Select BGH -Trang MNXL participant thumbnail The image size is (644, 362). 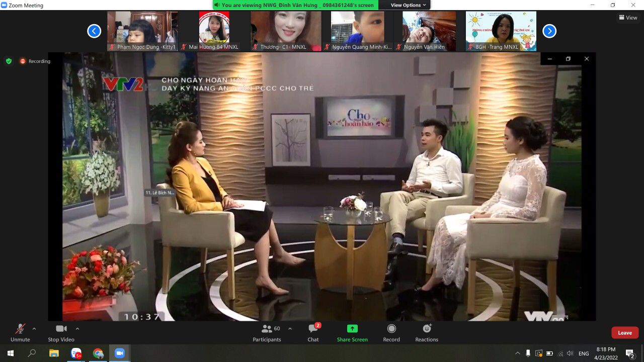(x=501, y=31)
